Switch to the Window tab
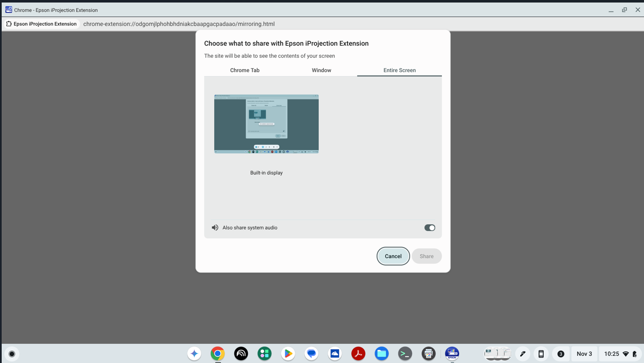 coord(321,70)
